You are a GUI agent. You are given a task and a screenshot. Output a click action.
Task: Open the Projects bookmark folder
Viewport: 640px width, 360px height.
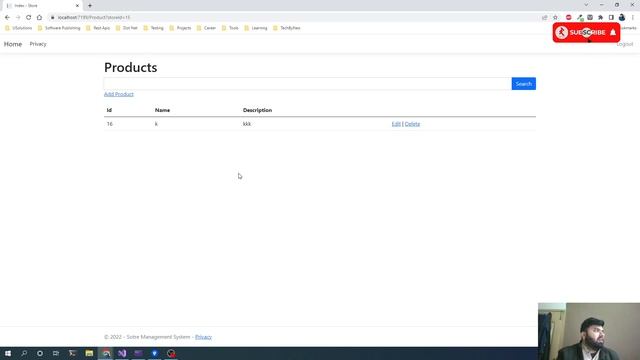click(180, 28)
